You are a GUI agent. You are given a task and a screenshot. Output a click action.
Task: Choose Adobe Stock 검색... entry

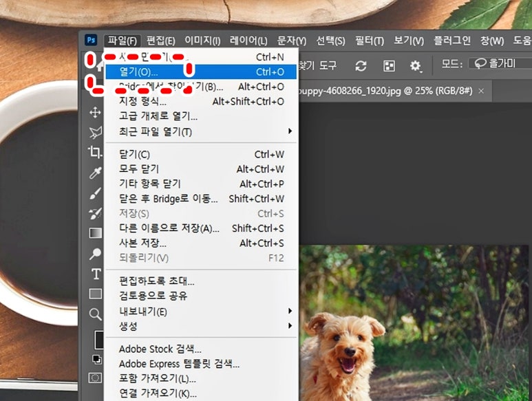(201, 349)
